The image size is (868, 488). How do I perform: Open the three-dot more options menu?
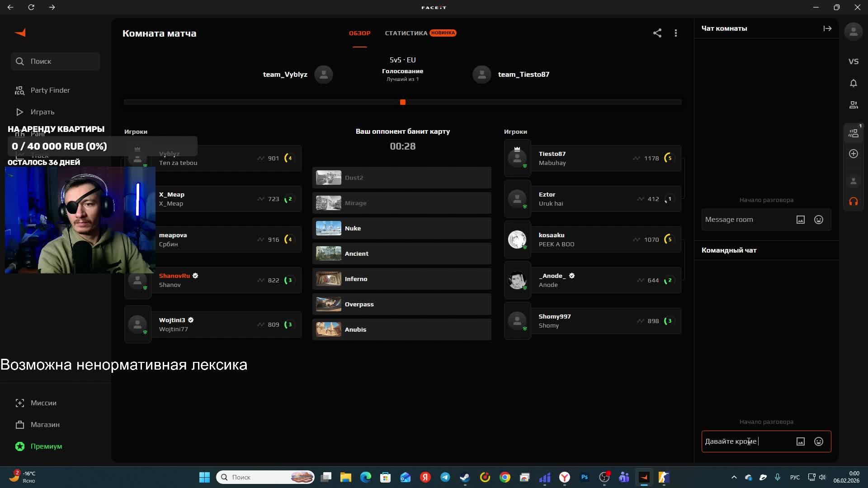(676, 33)
